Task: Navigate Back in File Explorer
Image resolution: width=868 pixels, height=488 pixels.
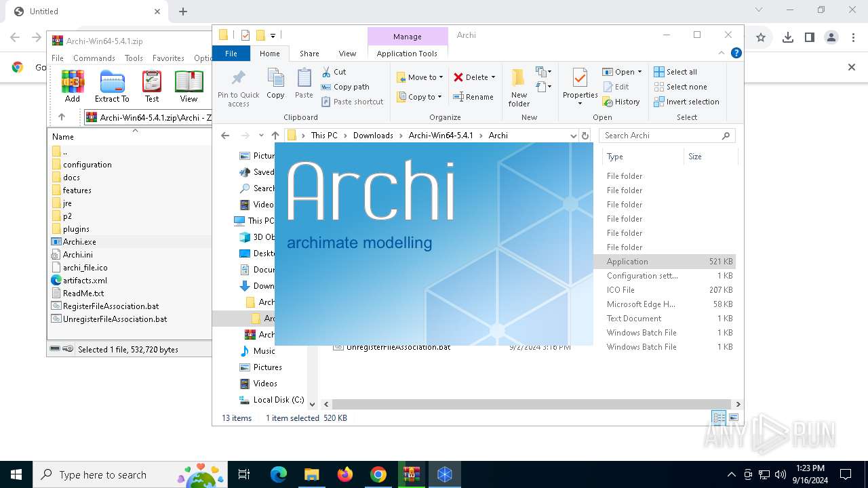Action: tap(225, 136)
